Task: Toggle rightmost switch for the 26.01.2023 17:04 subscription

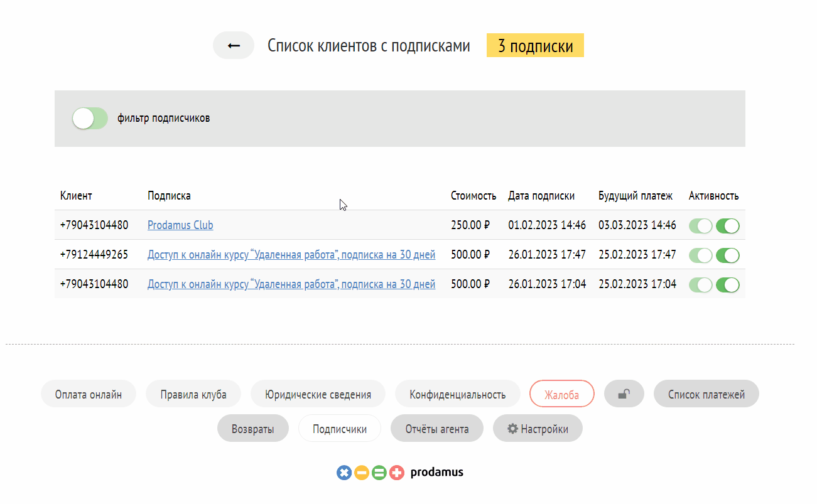Action: [727, 284]
